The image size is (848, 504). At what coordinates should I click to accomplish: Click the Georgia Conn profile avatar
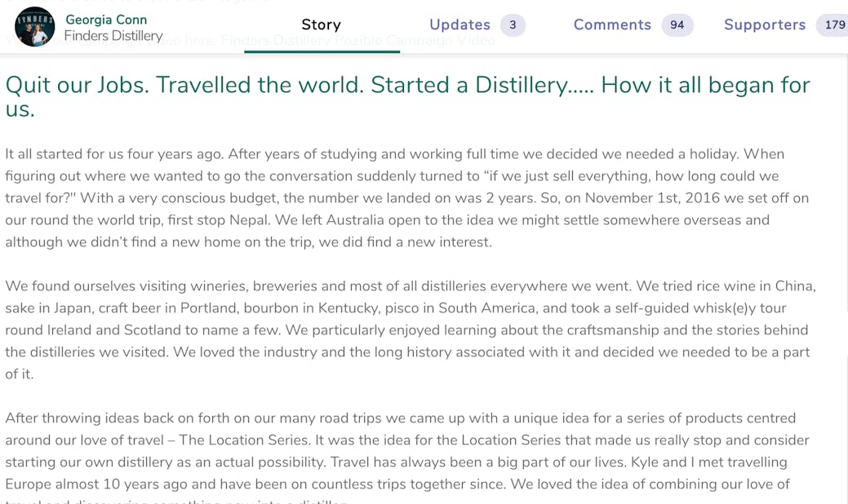(35, 26)
